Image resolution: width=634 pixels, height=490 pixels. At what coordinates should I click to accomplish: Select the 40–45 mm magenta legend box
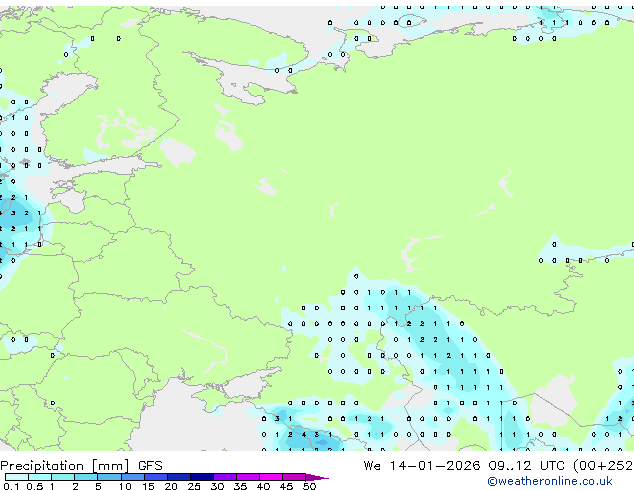click(x=271, y=477)
